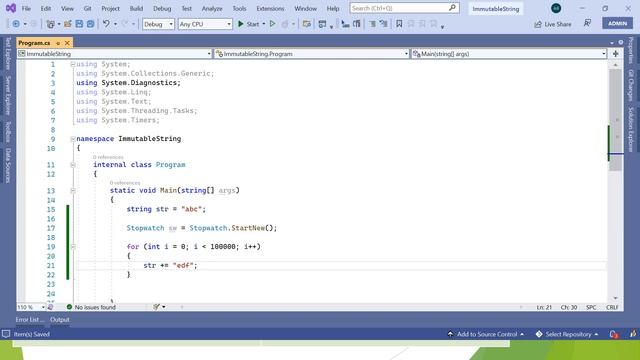Click the Find in Files toolbar icon

(x=307, y=24)
